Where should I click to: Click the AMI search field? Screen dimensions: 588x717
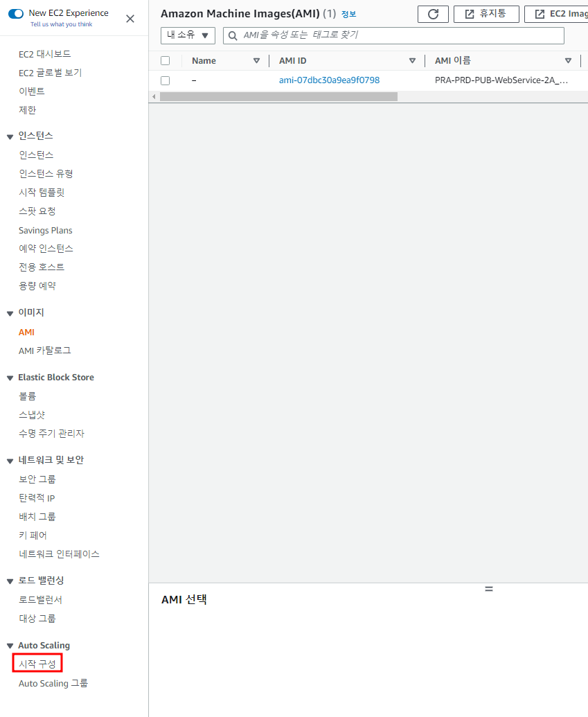point(393,35)
